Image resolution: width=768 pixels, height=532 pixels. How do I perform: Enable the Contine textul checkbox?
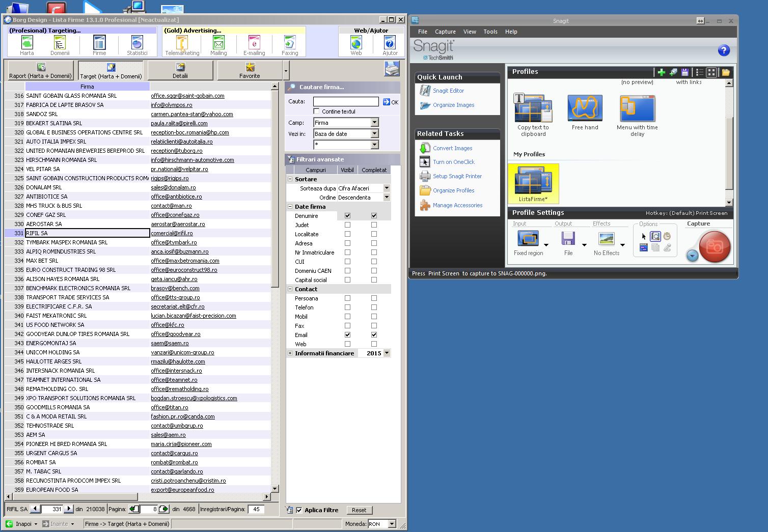316,111
